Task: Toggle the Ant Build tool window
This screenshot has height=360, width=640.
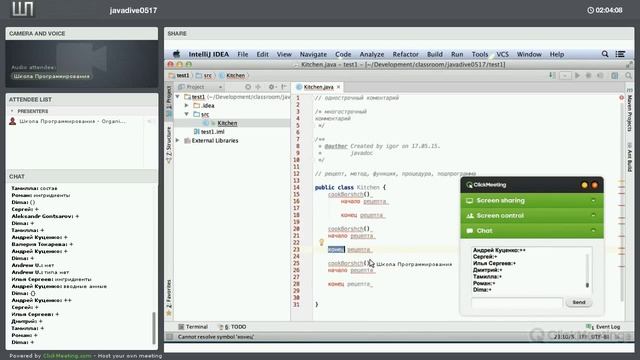Action: (x=629, y=157)
